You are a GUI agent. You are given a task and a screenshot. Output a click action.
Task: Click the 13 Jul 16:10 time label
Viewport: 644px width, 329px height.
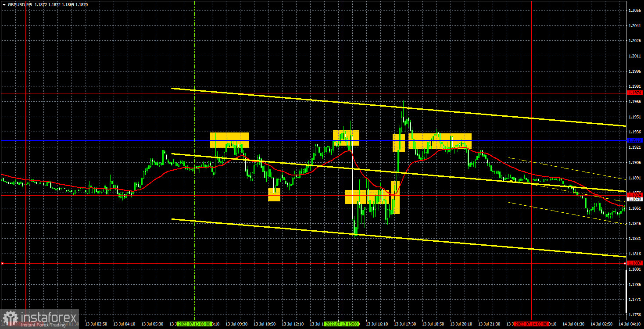click(377, 324)
